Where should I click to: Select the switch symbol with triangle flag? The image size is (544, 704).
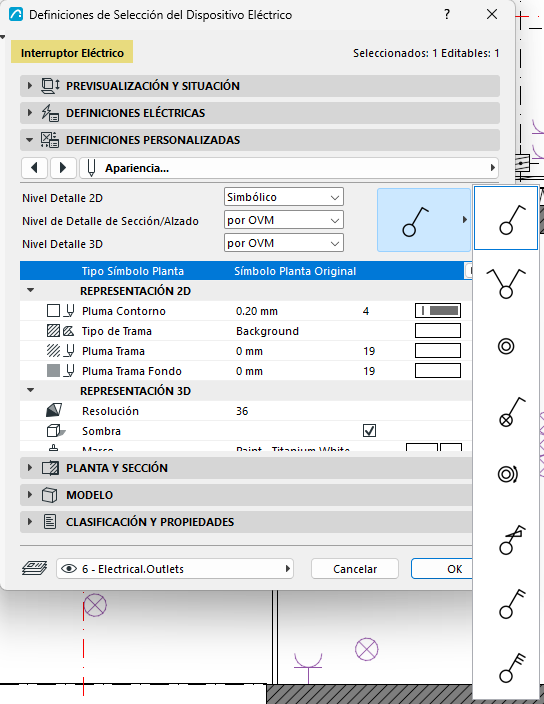[512, 539]
